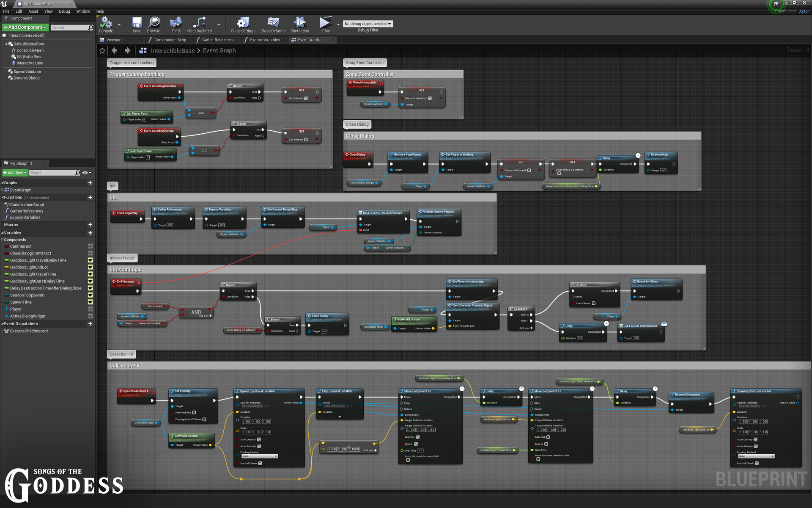Open Hide Unrelated options dropdown arrow
812x508 pixels.
pyautogui.click(x=219, y=25)
